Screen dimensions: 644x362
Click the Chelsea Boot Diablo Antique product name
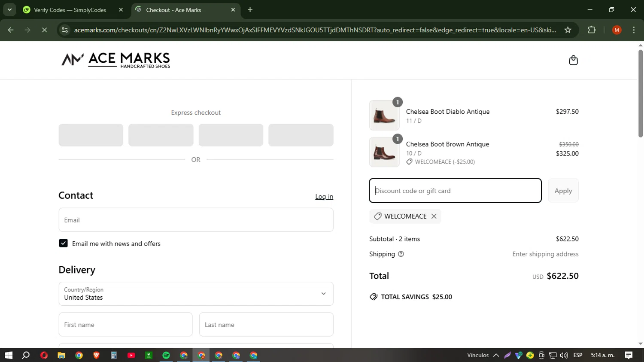[x=448, y=112]
